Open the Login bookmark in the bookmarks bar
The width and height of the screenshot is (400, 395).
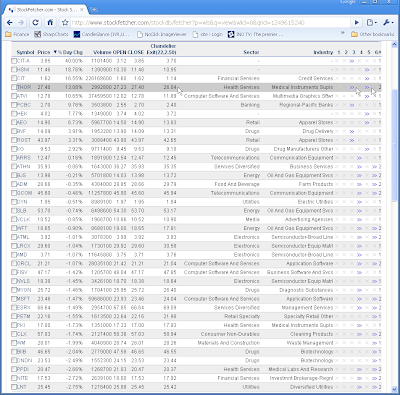pyautogui.click(x=208, y=34)
